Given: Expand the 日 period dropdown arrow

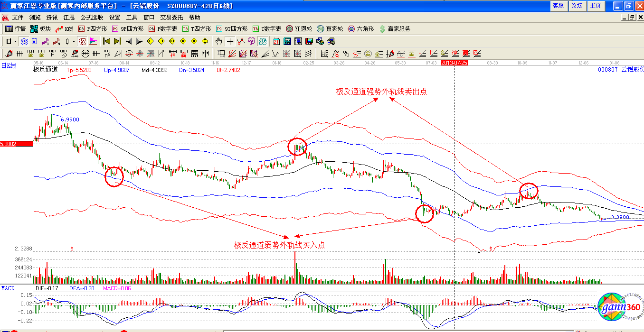Looking at the screenshot, I should coord(15,41).
